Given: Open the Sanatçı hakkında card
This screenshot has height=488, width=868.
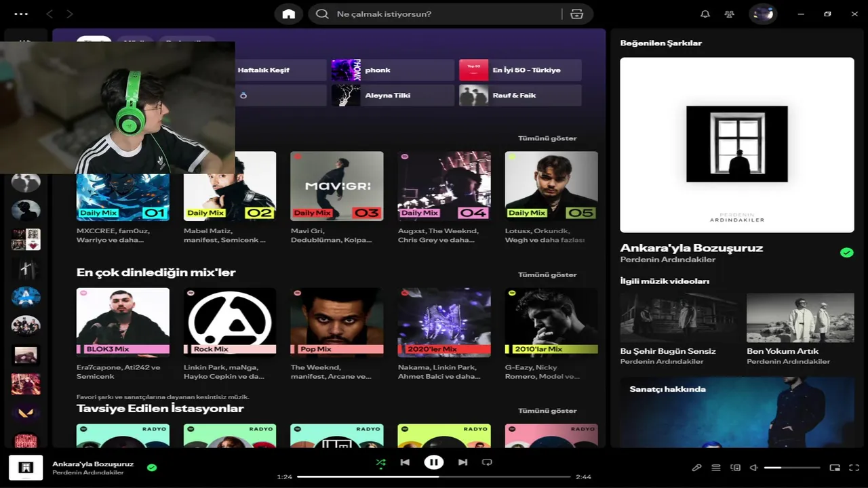Looking at the screenshot, I should pos(737,412).
